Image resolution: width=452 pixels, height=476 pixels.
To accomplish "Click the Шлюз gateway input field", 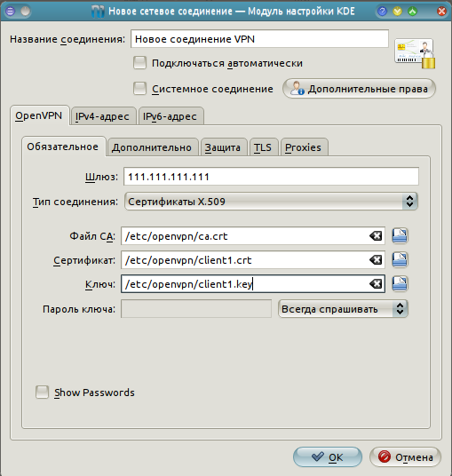I will pos(271,177).
